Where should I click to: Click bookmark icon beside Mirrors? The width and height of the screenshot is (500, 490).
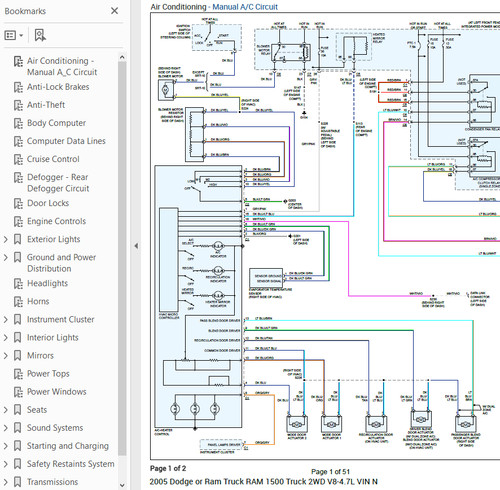pos(18,355)
